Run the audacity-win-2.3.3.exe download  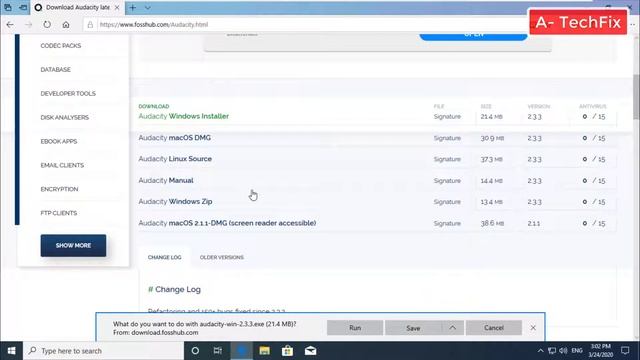coord(355,328)
